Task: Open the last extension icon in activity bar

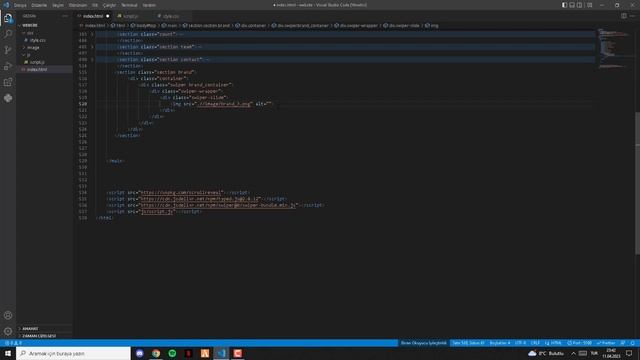Action: [8, 98]
